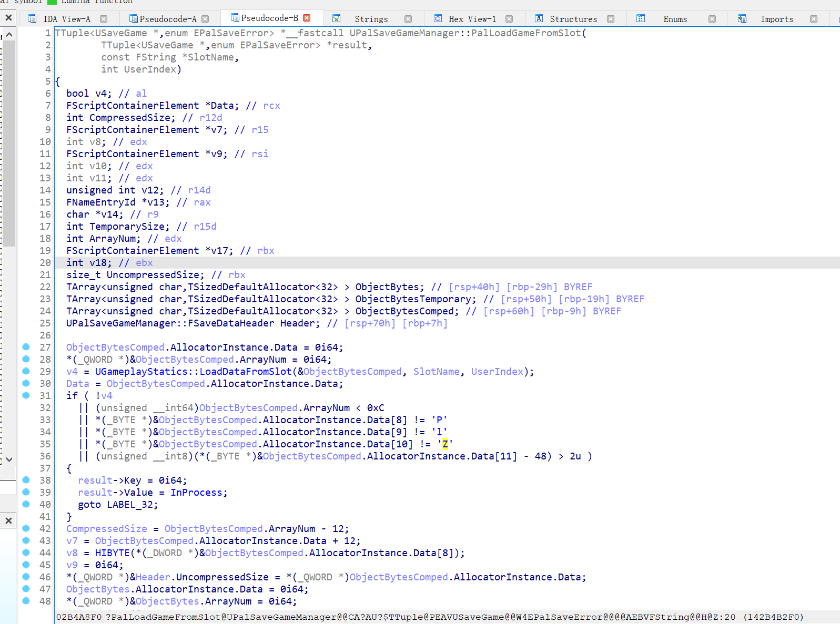The image size is (840, 624).
Task: Close the upper left side panel
Action: (8, 18)
